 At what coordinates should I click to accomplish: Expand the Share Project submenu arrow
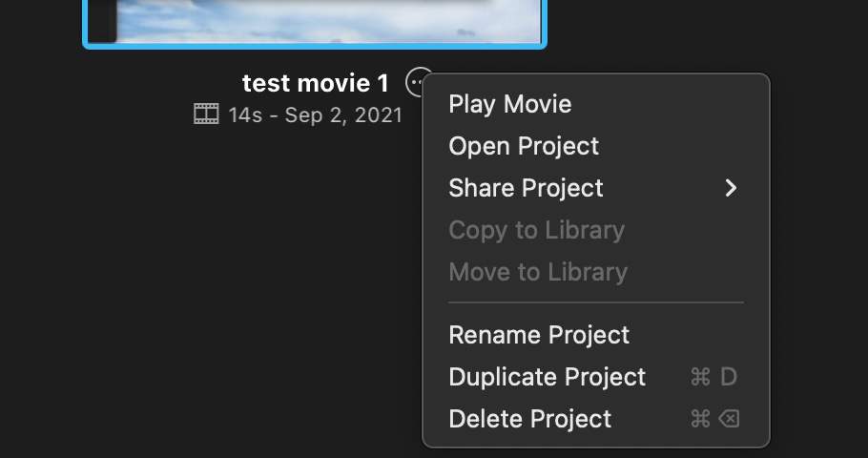pyautogui.click(x=731, y=188)
